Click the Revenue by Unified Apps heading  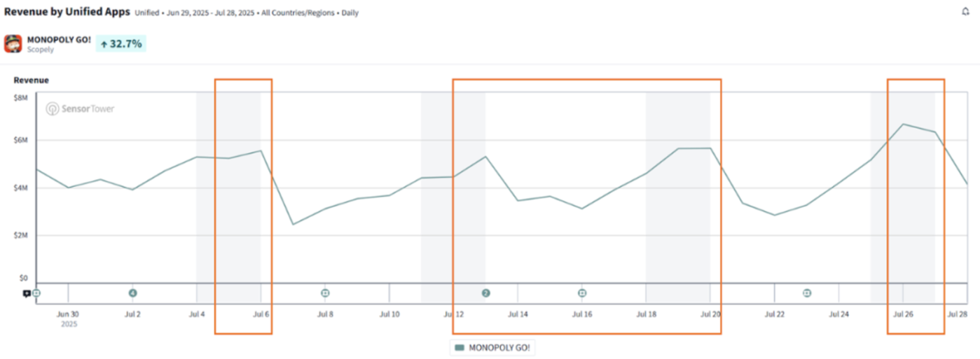(67, 12)
